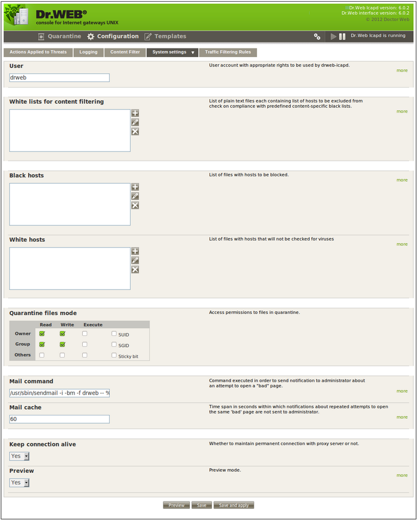Toggle Owner Read permission checkbox
420x523 pixels.
point(42,334)
